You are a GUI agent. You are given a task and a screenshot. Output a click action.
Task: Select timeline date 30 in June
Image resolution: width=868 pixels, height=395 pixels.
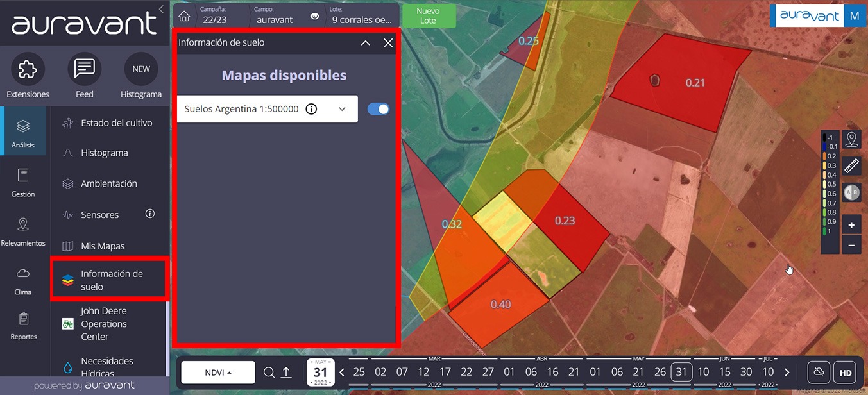746,372
